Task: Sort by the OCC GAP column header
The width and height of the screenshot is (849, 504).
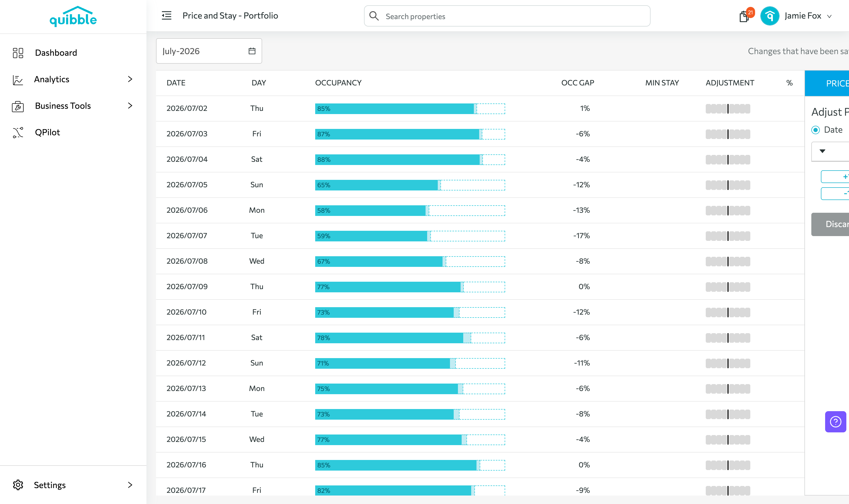Action: tap(577, 83)
